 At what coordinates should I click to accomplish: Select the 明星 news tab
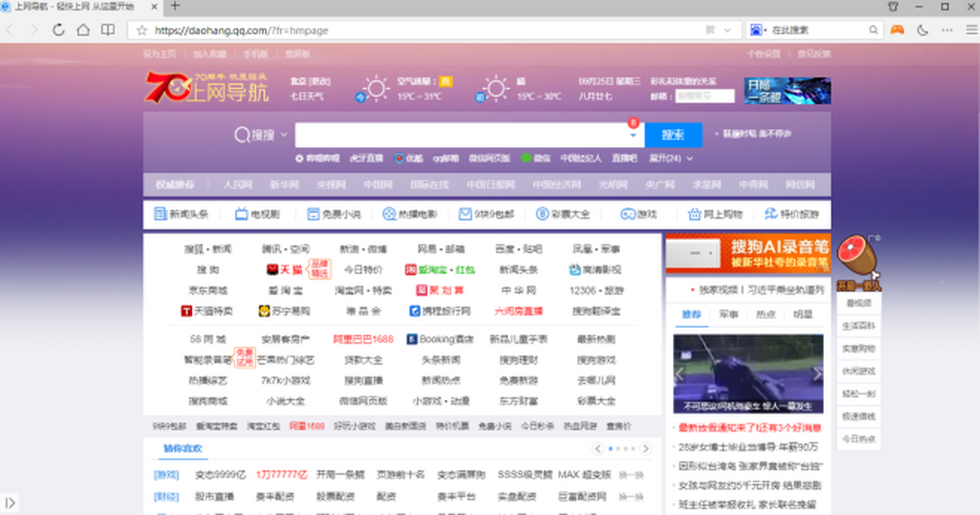[x=804, y=314]
